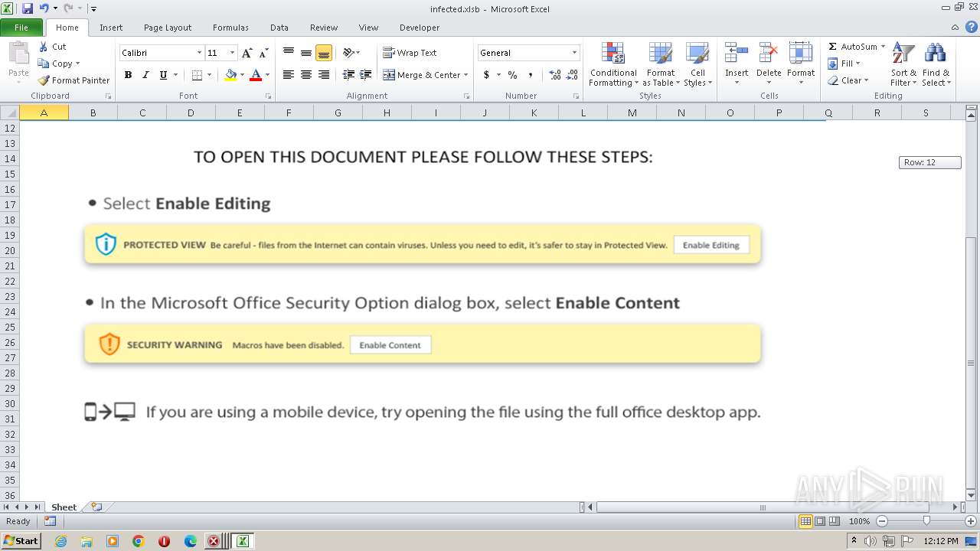Select row header 20
The height and width of the screenshot is (551, 980).
point(10,250)
